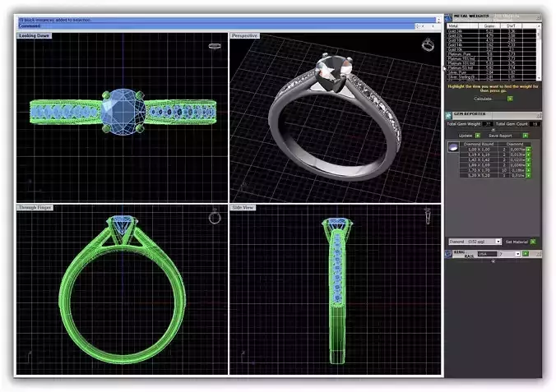Click the Diamond Round column header

pos(479,144)
